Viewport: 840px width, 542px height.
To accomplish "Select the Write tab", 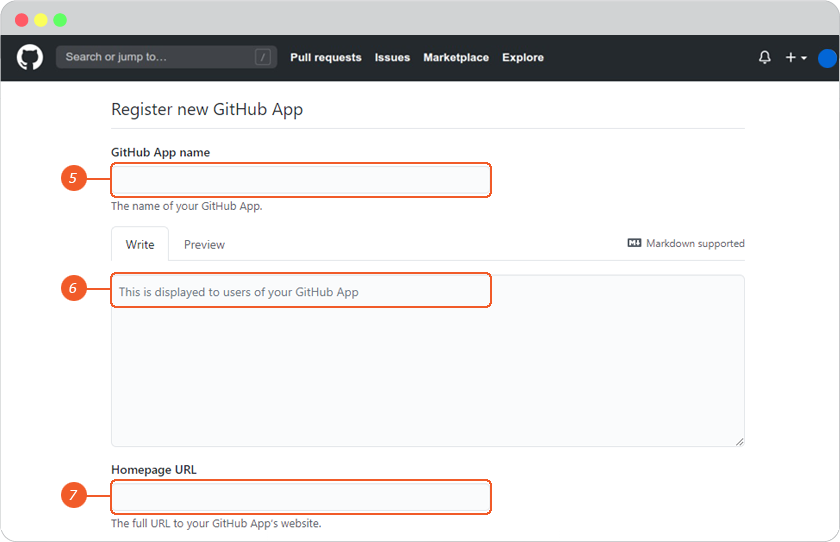I will pyautogui.click(x=140, y=244).
